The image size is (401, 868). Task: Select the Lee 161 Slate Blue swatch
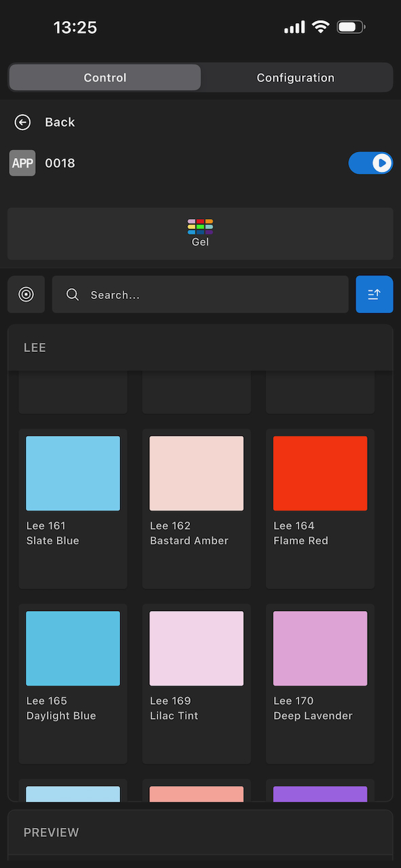(x=73, y=473)
